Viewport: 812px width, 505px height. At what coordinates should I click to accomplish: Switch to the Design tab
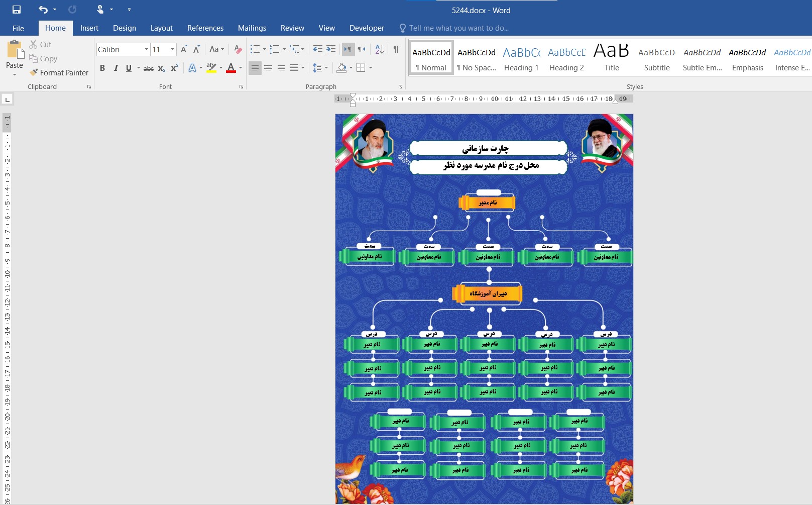125,28
